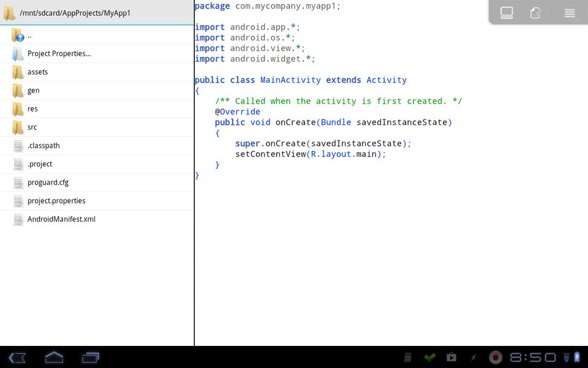Tap the red record notification icon

point(496,357)
